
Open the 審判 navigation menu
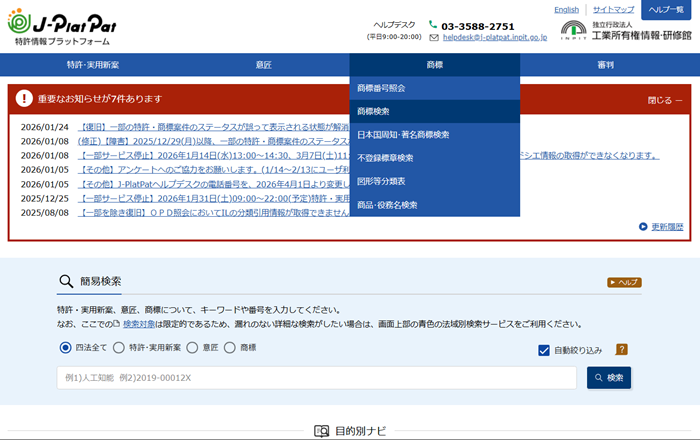pos(606,65)
